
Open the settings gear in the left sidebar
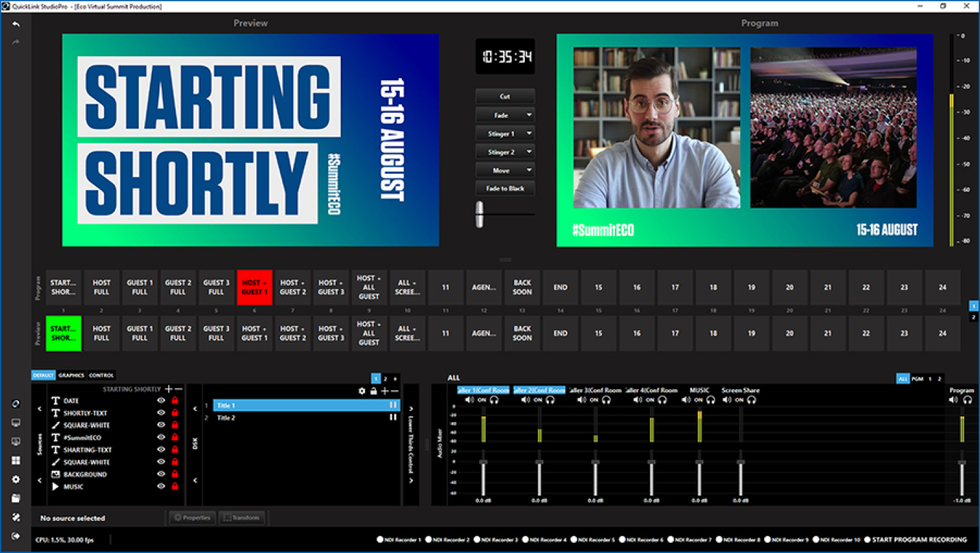(x=16, y=480)
